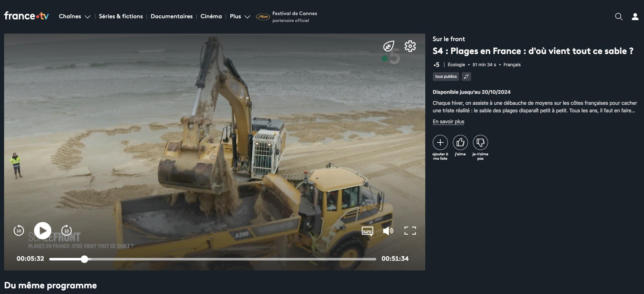Screen dimensions: 644x294
Task: Play the video
Action: pyautogui.click(x=43, y=231)
